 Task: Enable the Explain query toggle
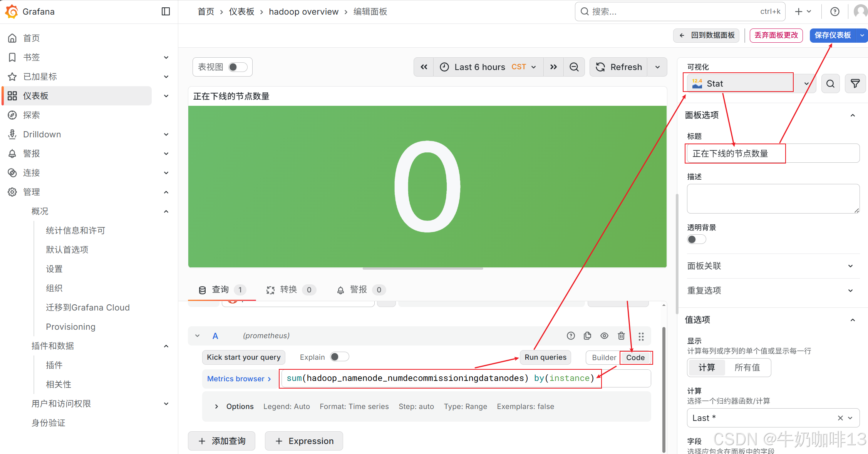(x=339, y=357)
